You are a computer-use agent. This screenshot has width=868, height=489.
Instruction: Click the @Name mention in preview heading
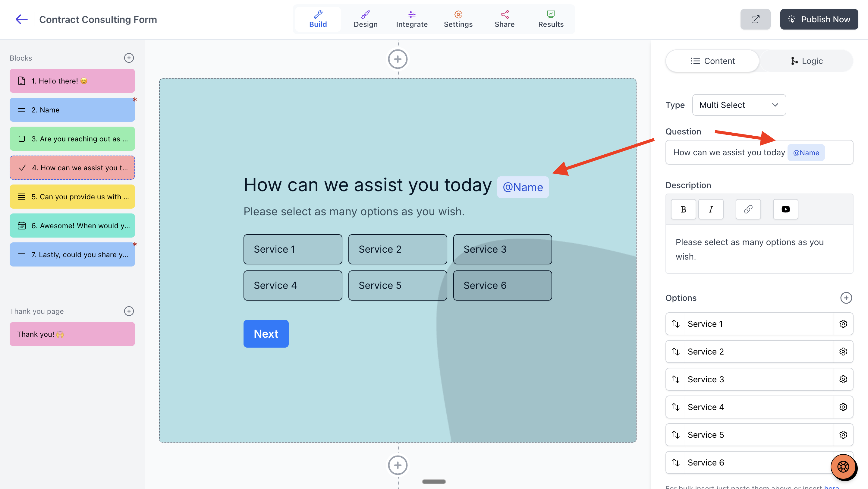tap(523, 187)
